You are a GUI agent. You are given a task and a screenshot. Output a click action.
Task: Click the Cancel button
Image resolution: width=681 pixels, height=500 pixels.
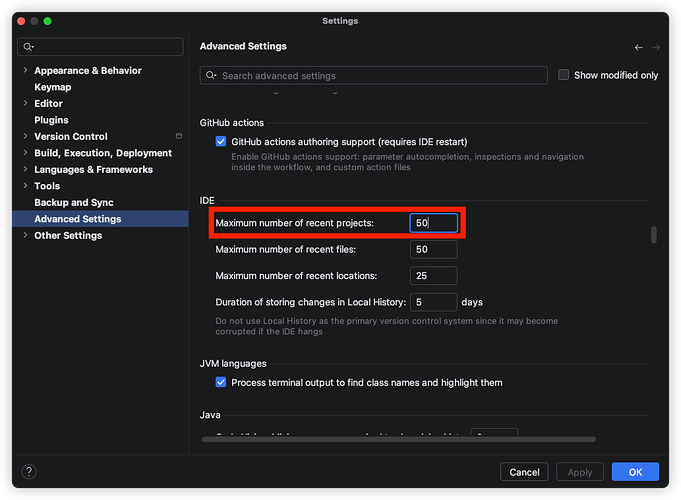(x=524, y=472)
